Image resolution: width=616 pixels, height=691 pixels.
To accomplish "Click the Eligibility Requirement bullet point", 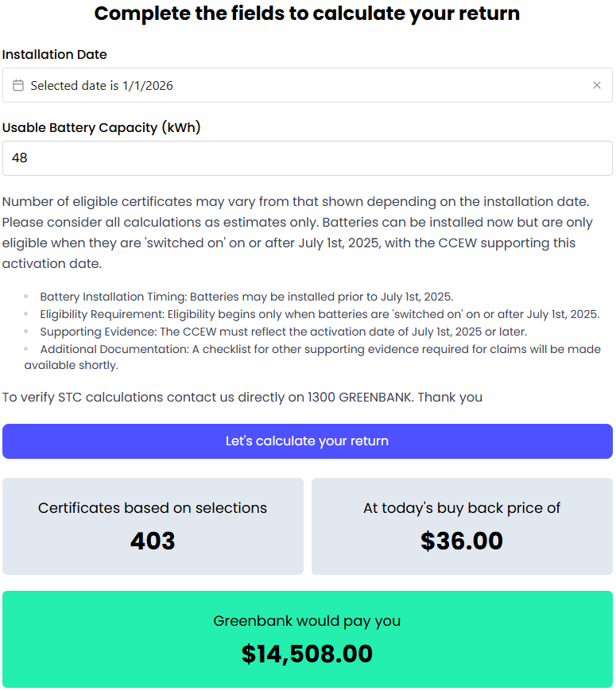I will [320, 314].
